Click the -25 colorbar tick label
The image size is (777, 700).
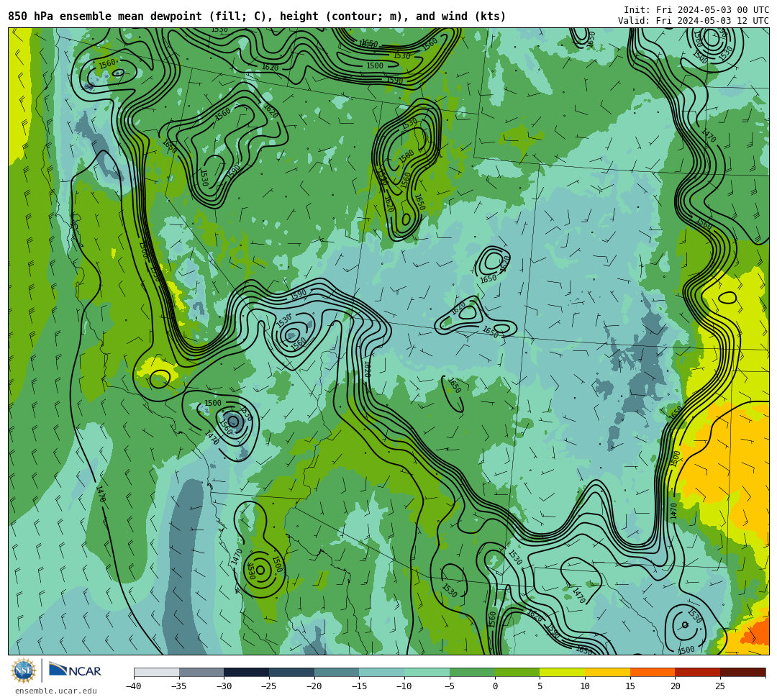(x=268, y=686)
